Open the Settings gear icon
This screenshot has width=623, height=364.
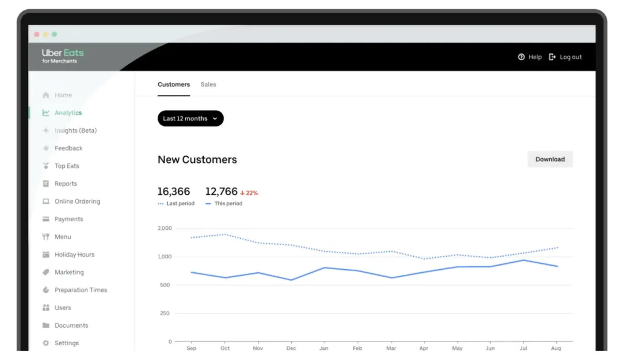pyautogui.click(x=46, y=343)
